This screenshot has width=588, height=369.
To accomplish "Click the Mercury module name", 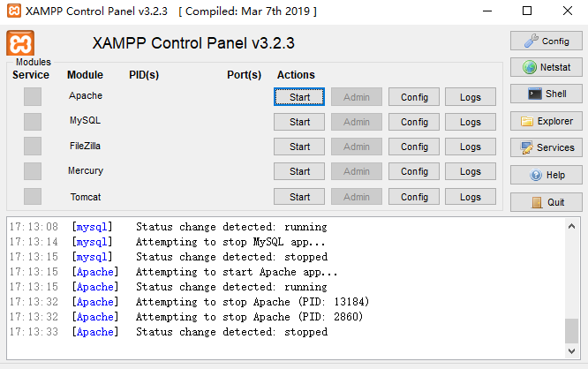I will point(86,170).
